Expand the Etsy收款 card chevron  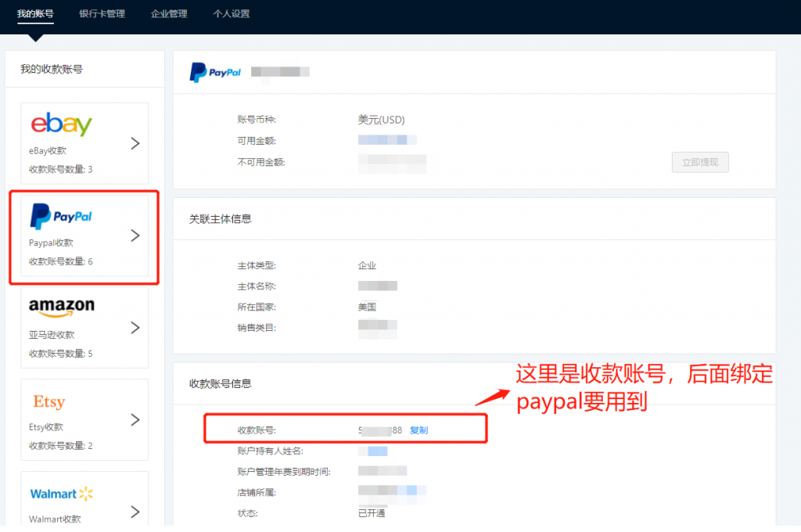(x=135, y=419)
